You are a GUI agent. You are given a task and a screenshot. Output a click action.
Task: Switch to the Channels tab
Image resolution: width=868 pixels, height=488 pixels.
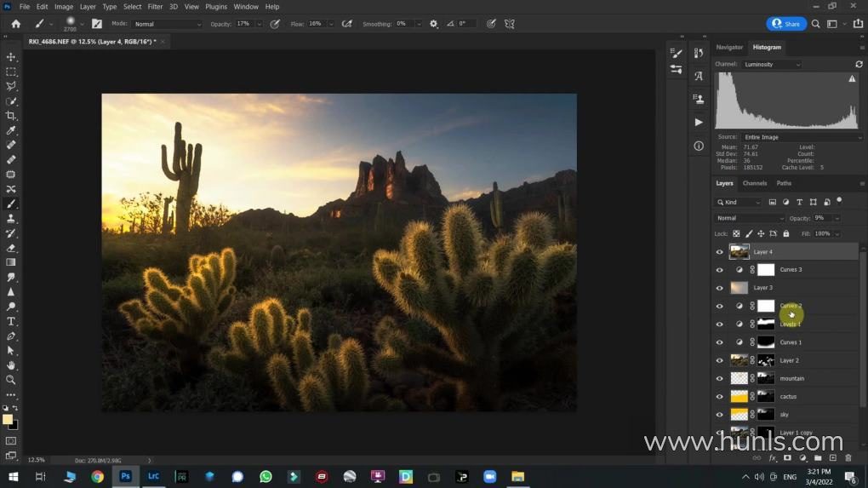[754, 183]
